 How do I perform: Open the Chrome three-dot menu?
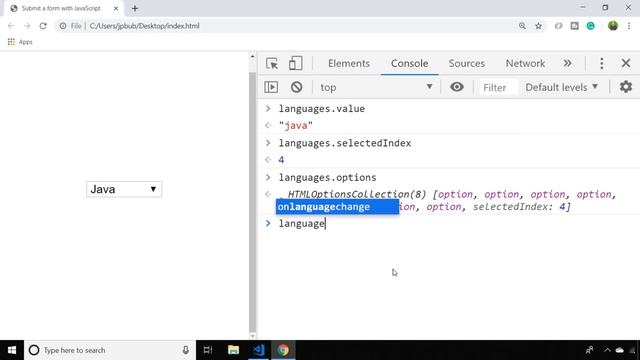(x=629, y=26)
